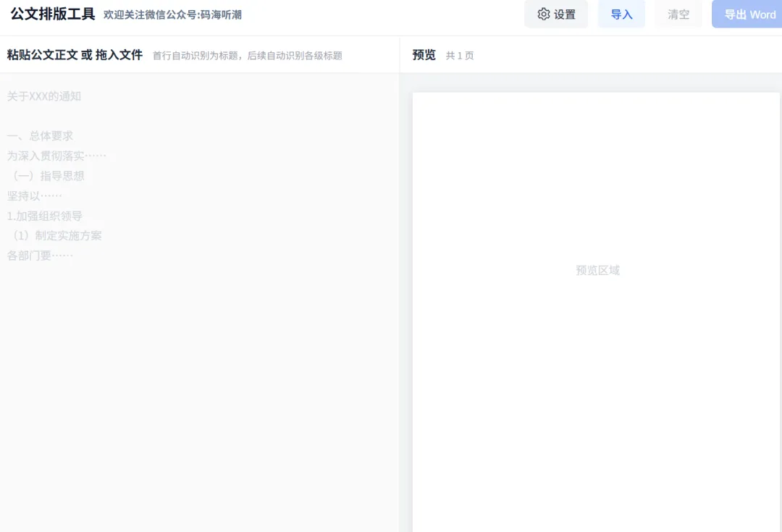Click the 预览 panel heading
The height and width of the screenshot is (532, 782).
pos(424,55)
